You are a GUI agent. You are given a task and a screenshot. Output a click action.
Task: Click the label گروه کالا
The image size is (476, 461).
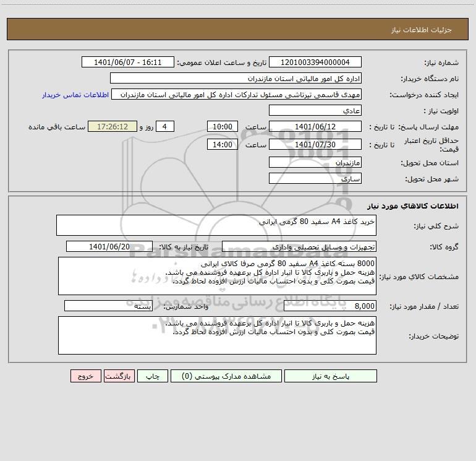444,248
